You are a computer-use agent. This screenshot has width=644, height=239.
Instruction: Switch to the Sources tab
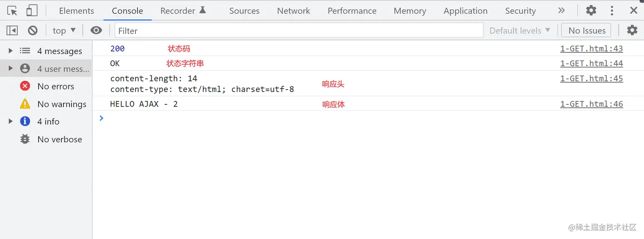point(244,11)
